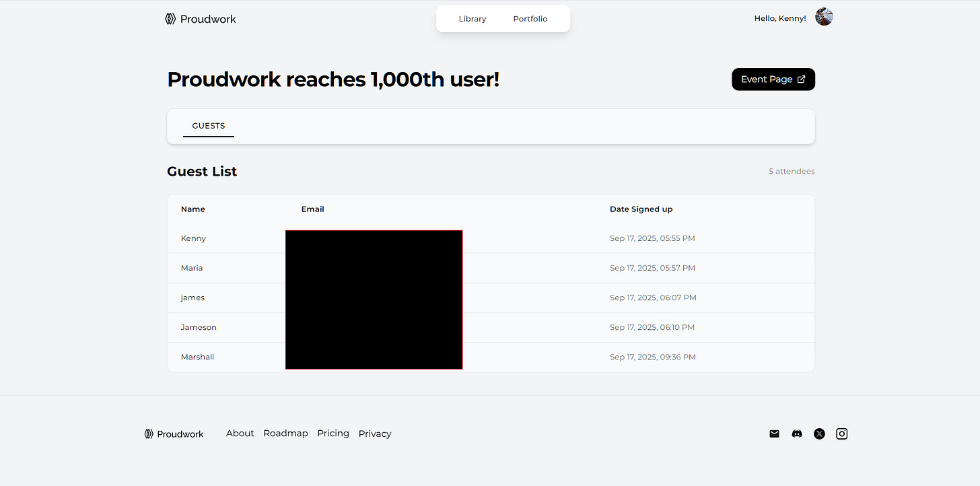Click the 'Date Signed up' column header

(x=641, y=209)
